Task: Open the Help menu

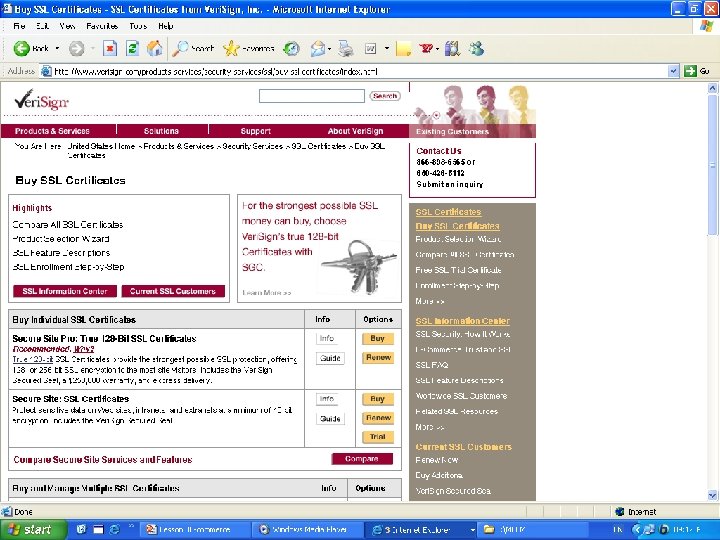Action: tap(166, 26)
